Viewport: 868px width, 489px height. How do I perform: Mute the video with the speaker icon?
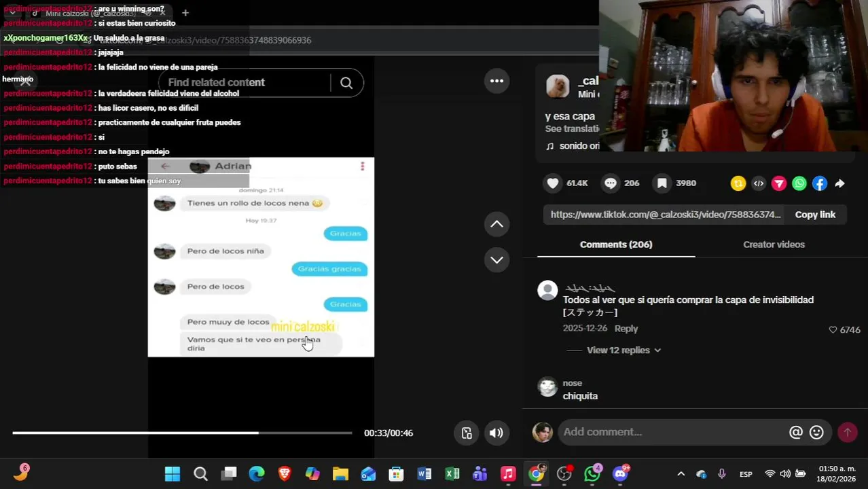[x=496, y=433]
